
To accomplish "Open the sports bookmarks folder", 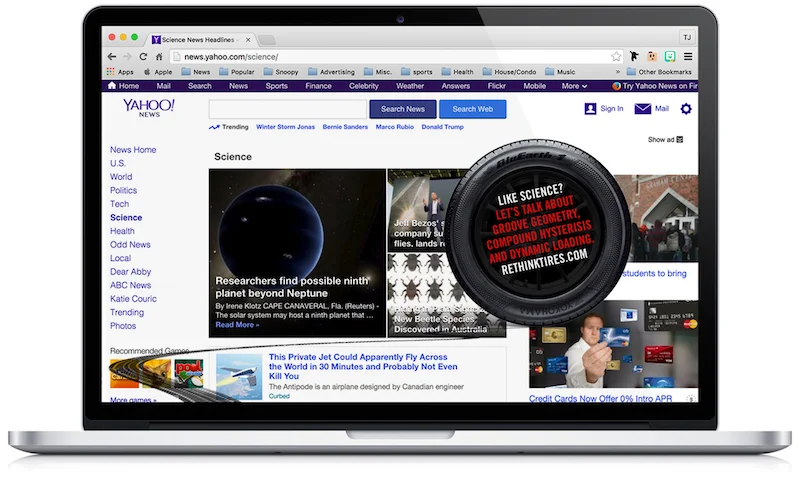I will tap(417, 72).
